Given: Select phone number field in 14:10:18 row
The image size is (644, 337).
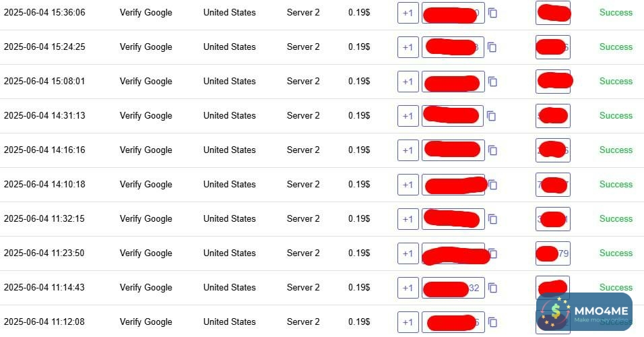Looking at the screenshot, I should 453,185.
